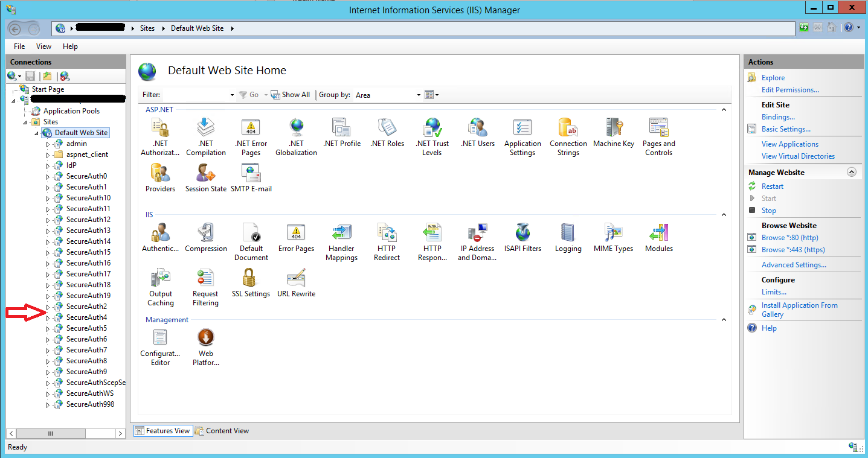Image resolution: width=868 pixels, height=458 pixels.
Task: Open the ISAPI Filters feature
Action: coord(522,238)
